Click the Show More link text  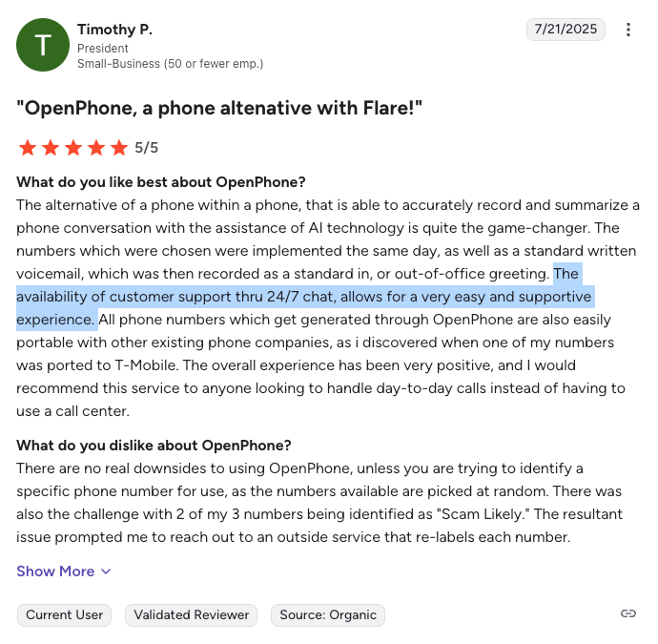click(x=55, y=571)
